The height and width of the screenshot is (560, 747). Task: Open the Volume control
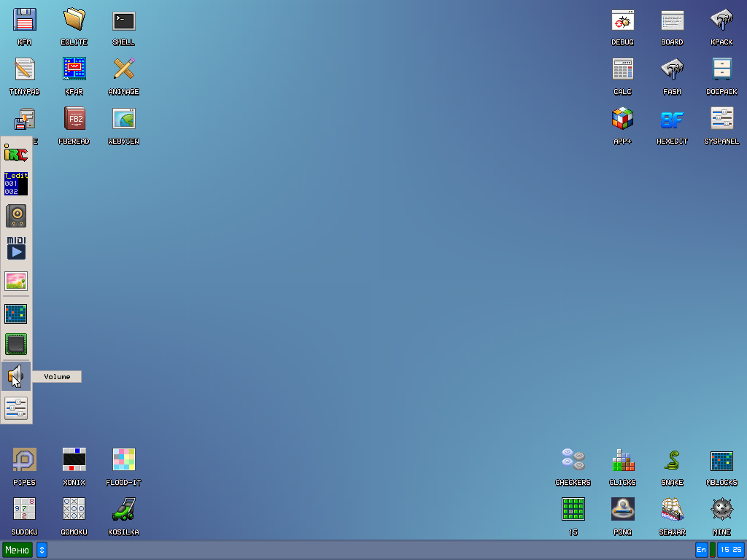click(16, 376)
